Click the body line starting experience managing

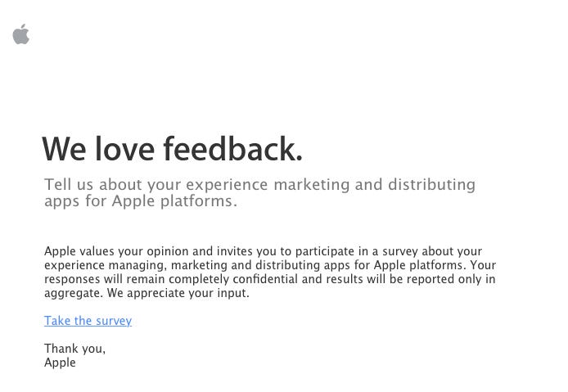click(x=270, y=265)
